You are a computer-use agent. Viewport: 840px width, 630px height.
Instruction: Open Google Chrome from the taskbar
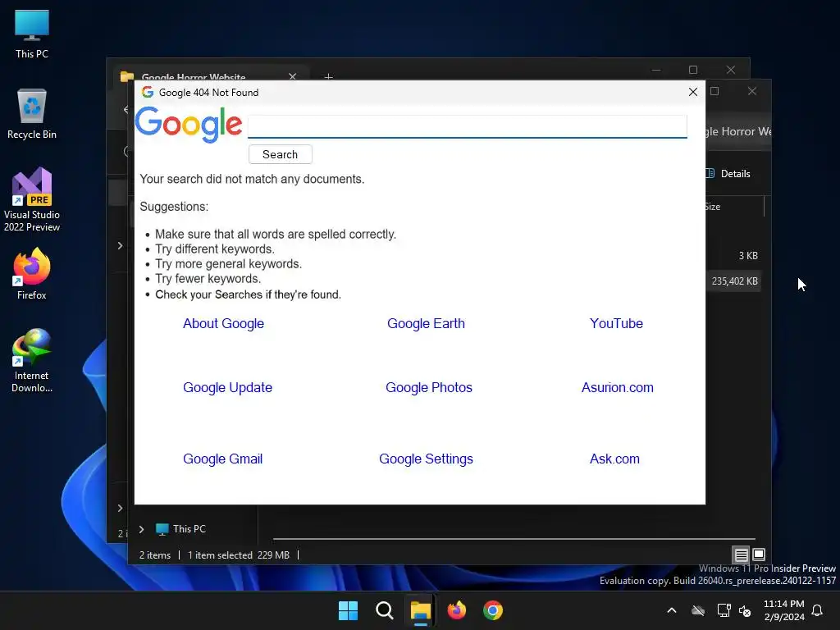(493, 610)
